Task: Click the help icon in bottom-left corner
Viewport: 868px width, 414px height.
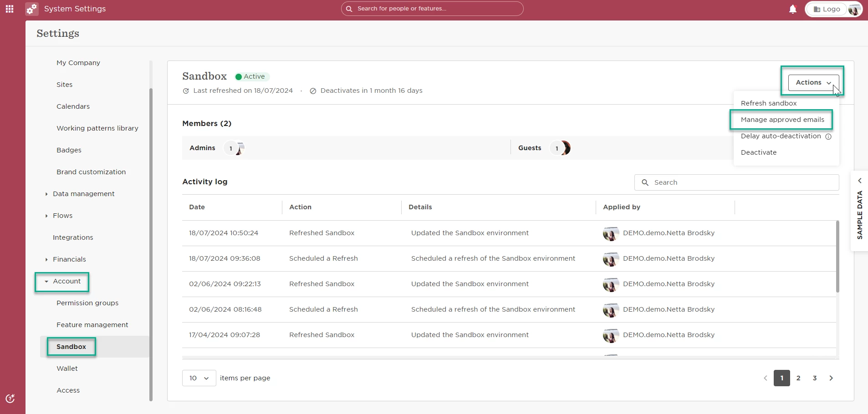Action: [x=10, y=399]
